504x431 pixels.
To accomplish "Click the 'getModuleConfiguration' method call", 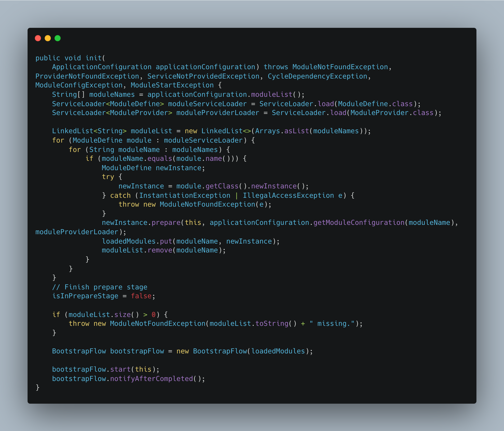I will coord(359,223).
